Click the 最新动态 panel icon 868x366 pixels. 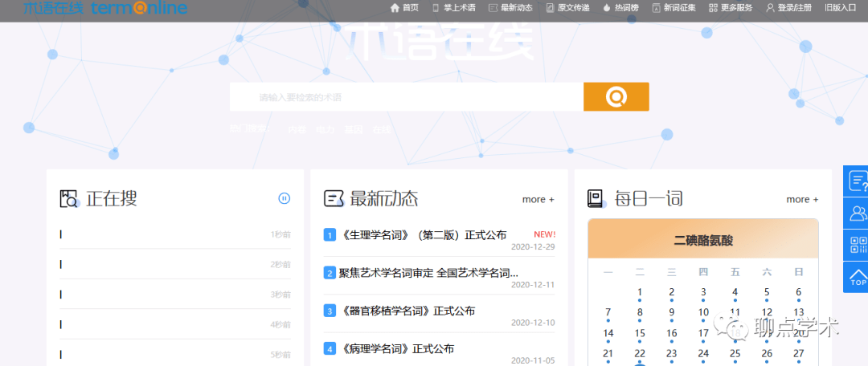coord(334,198)
